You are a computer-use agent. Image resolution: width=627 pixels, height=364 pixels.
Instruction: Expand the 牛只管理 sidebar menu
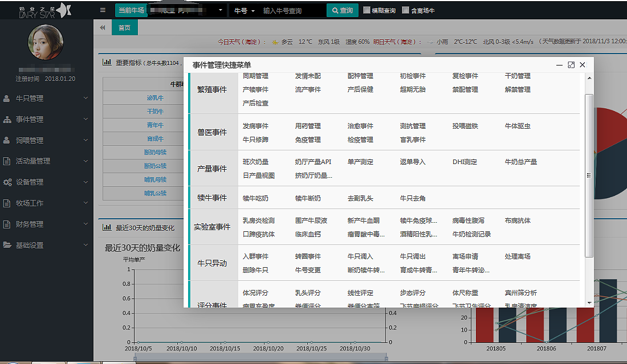click(46, 99)
